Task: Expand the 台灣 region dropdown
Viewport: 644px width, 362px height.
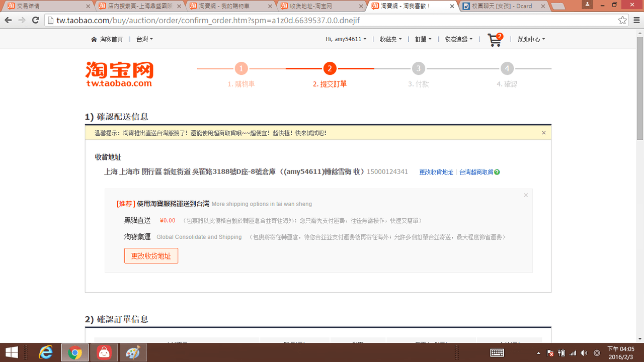Action: (x=144, y=39)
